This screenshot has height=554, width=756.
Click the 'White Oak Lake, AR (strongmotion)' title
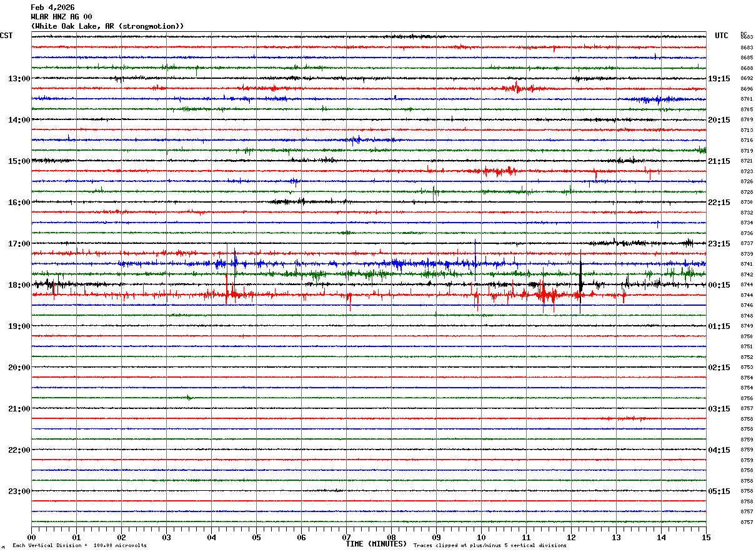(x=107, y=26)
